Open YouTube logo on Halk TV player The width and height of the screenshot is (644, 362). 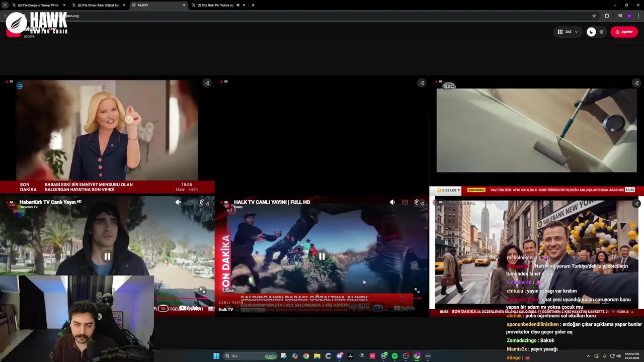point(404,308)
